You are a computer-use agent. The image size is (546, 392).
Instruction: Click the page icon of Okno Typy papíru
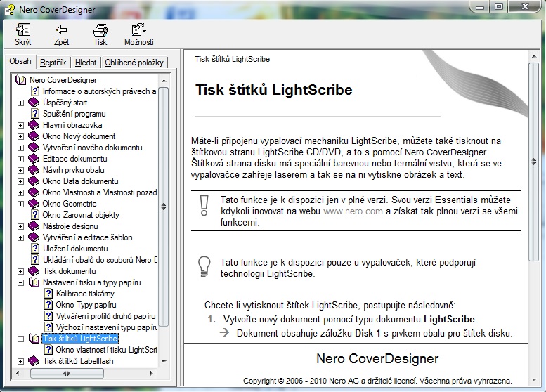pos(48,305)
